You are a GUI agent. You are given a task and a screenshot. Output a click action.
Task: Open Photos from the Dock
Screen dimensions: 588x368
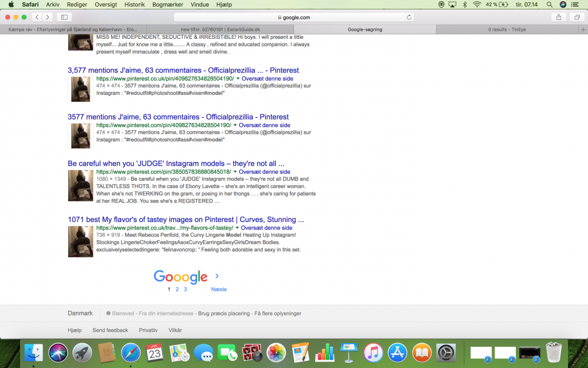click(x=276, y=353)
